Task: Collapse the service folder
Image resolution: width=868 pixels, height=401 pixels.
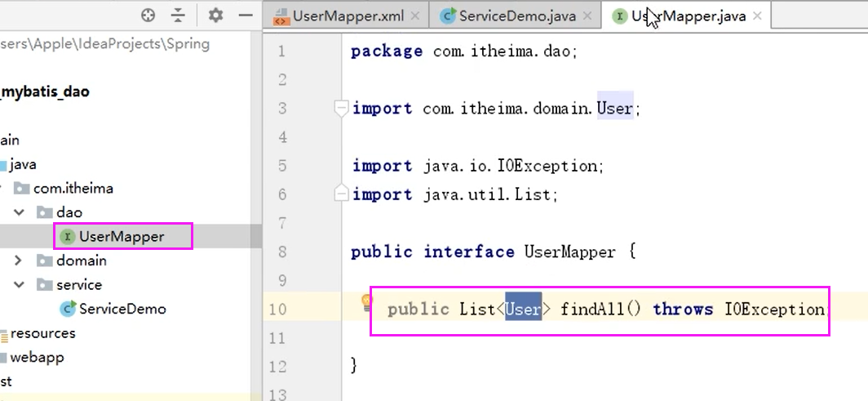Action: click(20, 285)
